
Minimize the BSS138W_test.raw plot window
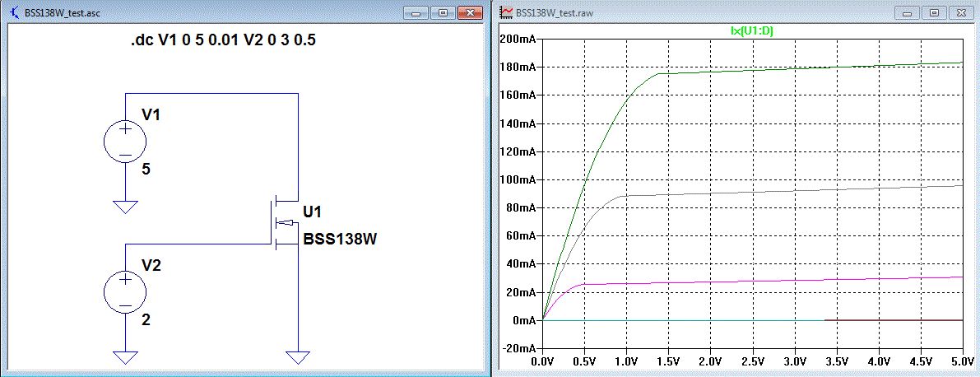pyautogui.click(x=908, y=12)
